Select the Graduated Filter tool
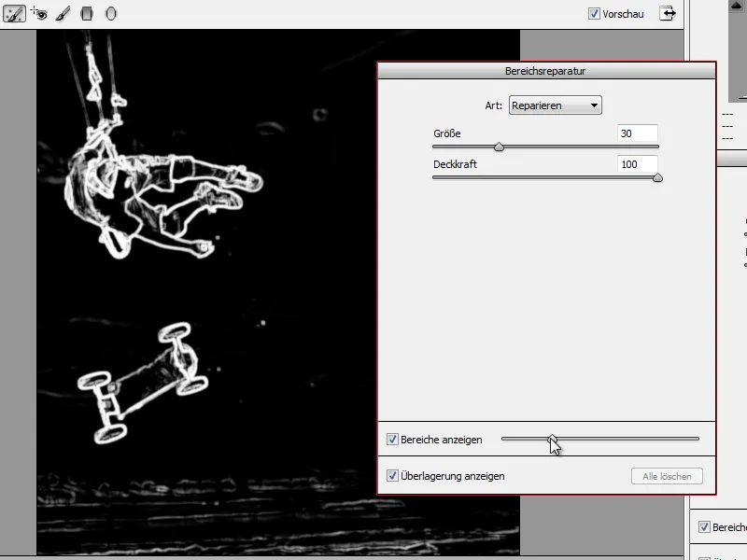 click(86, 14)
